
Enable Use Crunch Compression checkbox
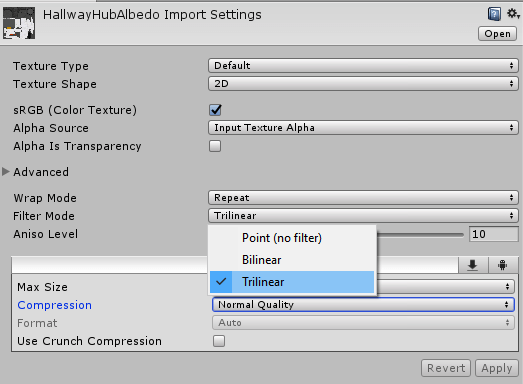tap(219, 341)
